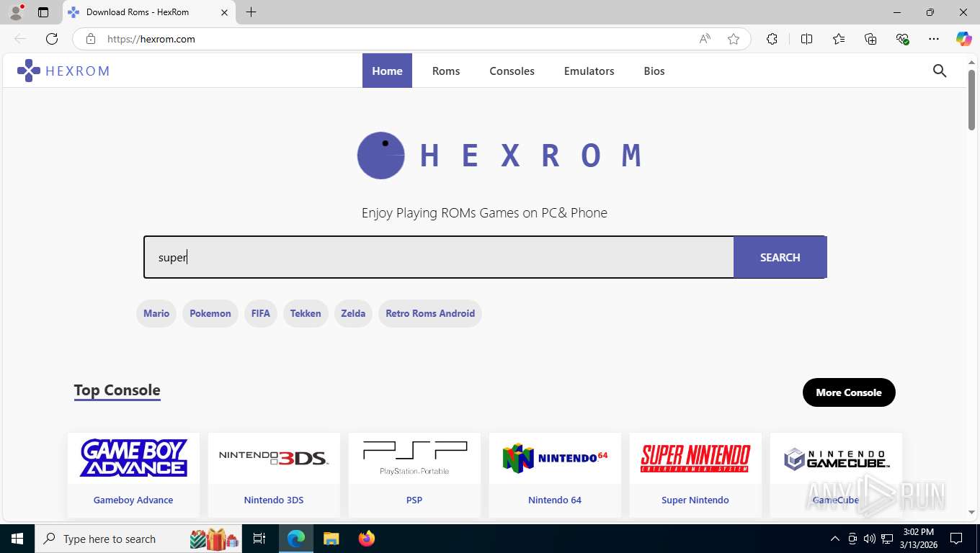Select the Tekken search tag
The width and height of the screenshot is (980, 553).
(306, 313)
